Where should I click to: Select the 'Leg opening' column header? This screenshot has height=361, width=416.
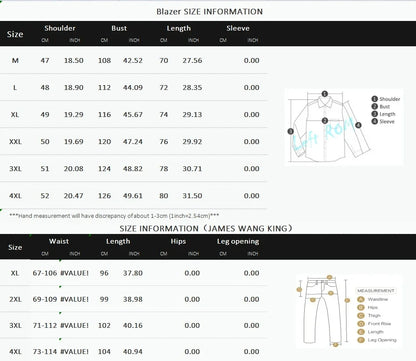[x=238, y=241]
